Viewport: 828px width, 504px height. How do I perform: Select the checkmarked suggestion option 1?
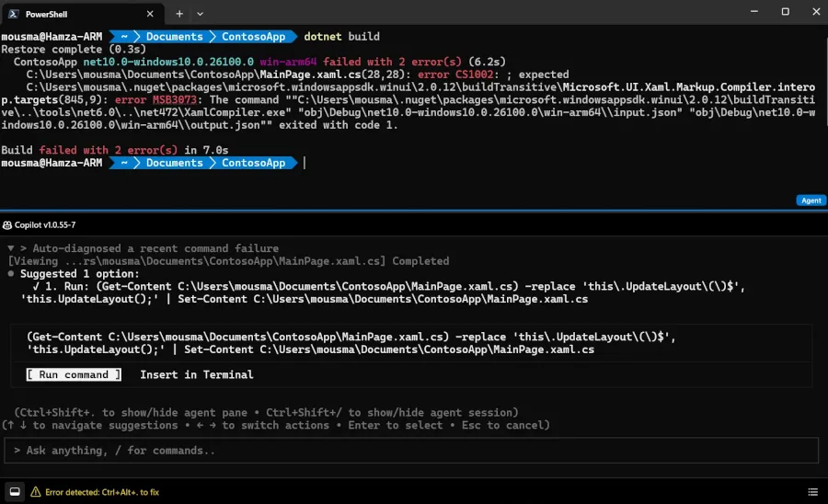[383, 292]
